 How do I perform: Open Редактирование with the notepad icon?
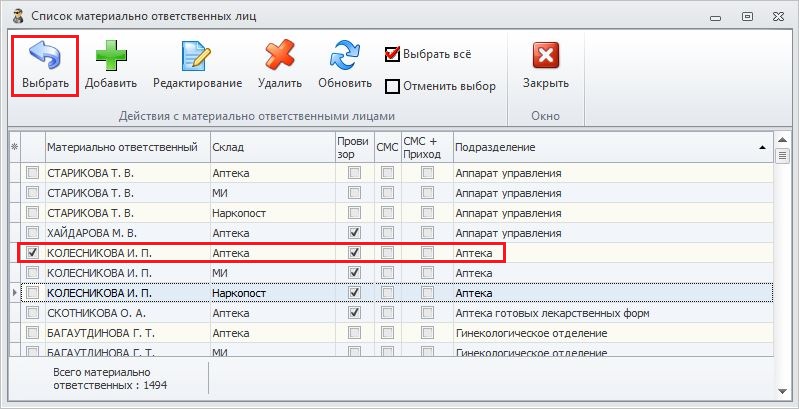coord(197,56)
